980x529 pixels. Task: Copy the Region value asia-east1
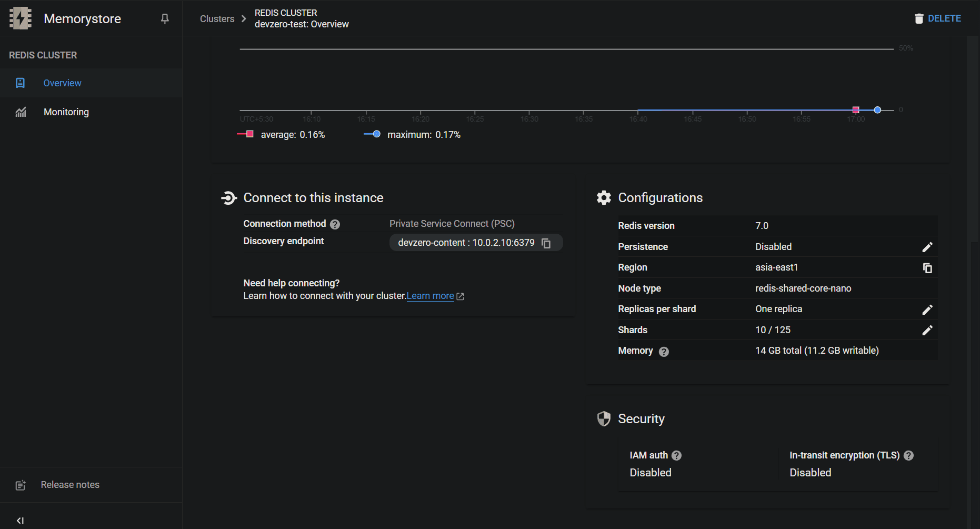(x=927, y=268)
